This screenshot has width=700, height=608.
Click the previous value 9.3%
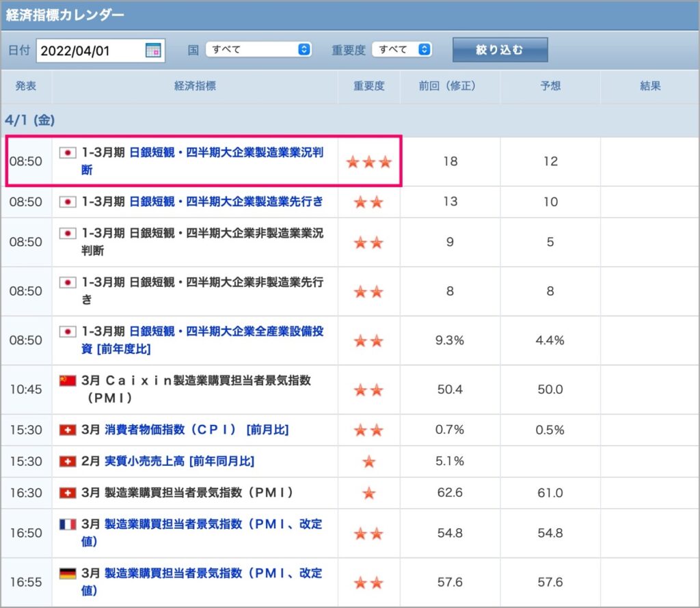(x=450, y=340)
